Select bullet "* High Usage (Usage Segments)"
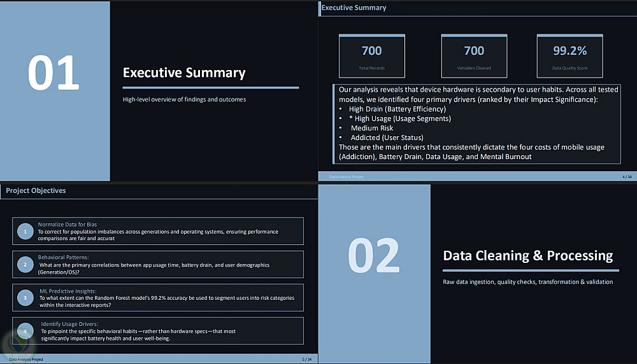637x364 pixels. [400, 118]
